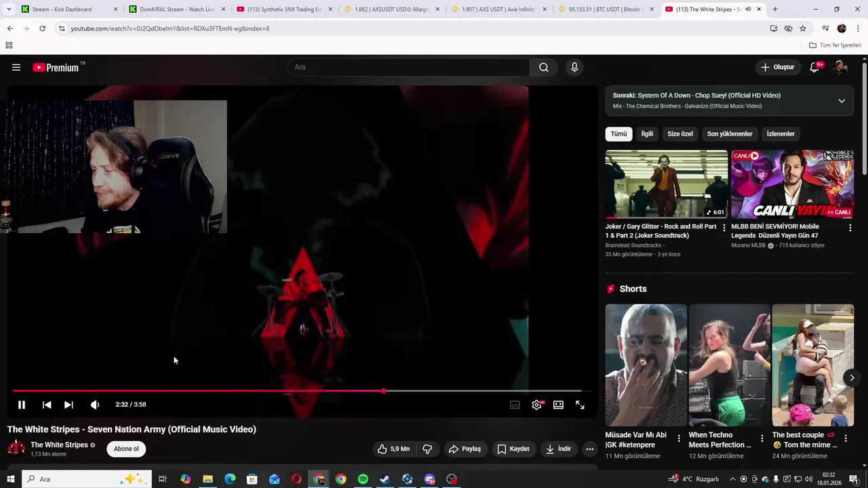Open the Windows Start menu
The width and height of the screenshot is (868, 488).
[x=10, y=479]
